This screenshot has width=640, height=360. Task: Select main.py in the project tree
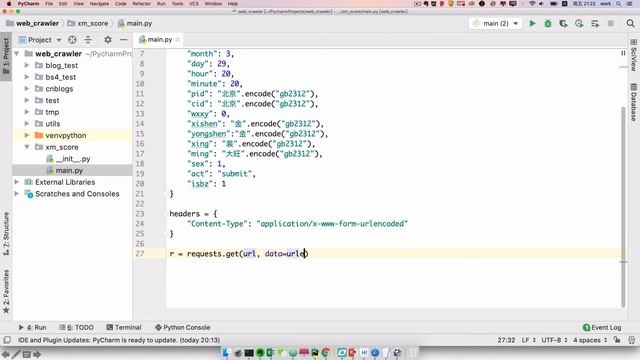point(69,170)
